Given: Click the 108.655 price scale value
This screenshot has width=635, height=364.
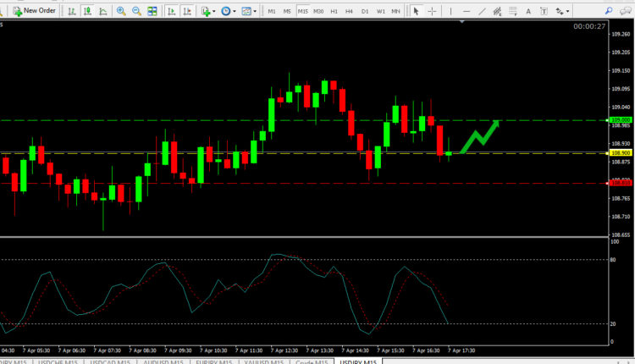Looking at the screenshot, I should click(x=621, y=234).
